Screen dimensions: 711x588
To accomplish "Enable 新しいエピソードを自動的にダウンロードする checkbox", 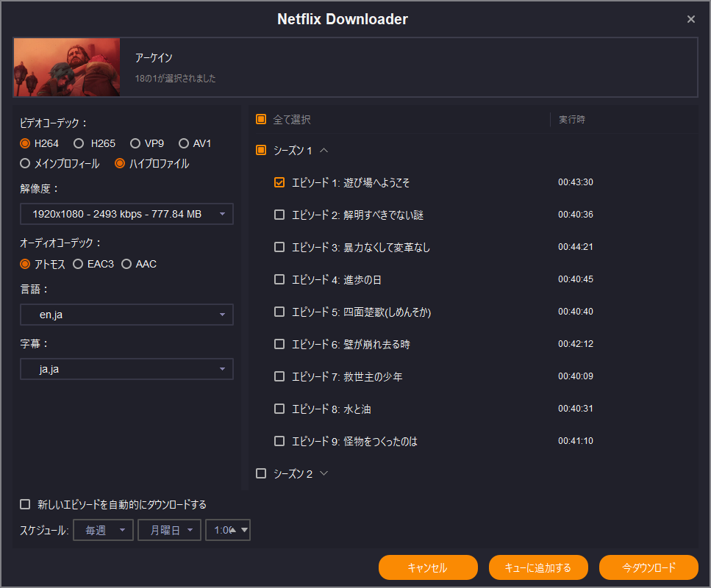I will 26,504.
